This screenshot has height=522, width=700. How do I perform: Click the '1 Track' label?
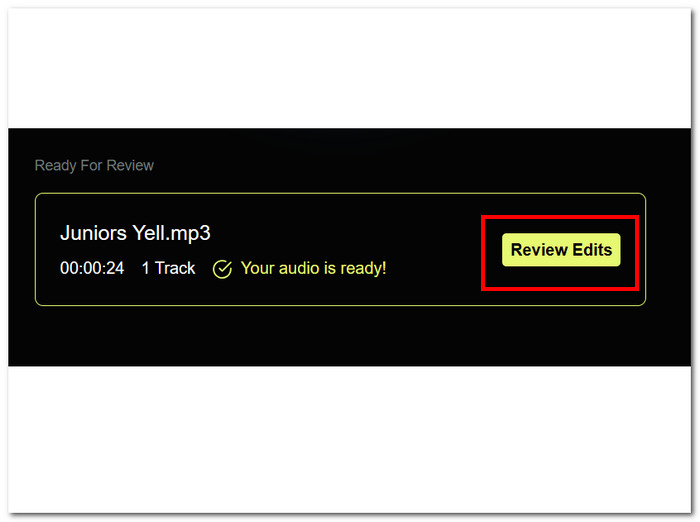pyautogui.click(x=168, y=268)
